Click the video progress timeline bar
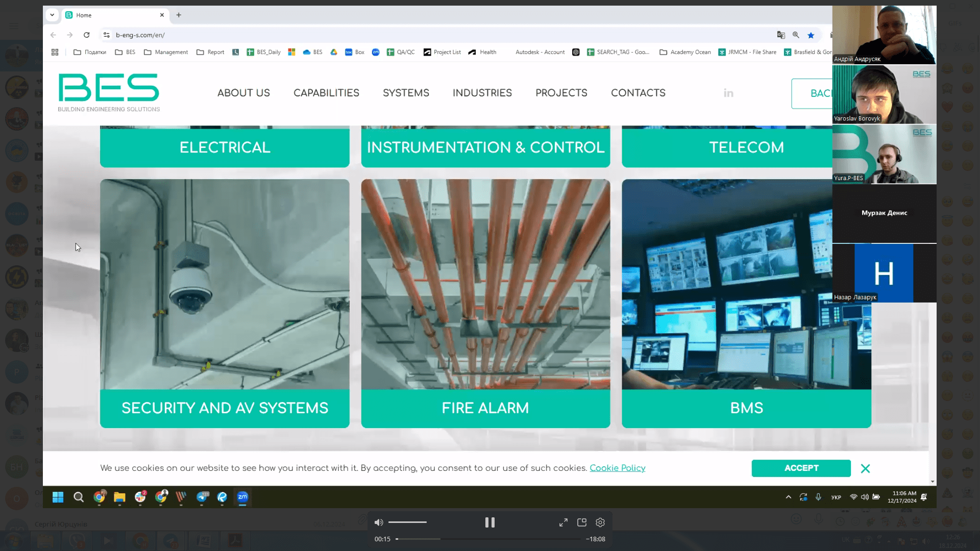This screenshot has height=551, width=980. 487,539
